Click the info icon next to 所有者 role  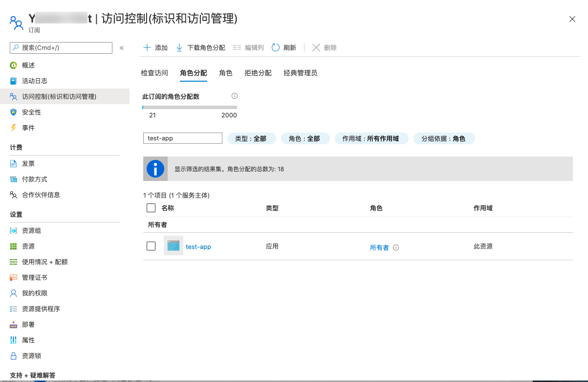[396, 247]
